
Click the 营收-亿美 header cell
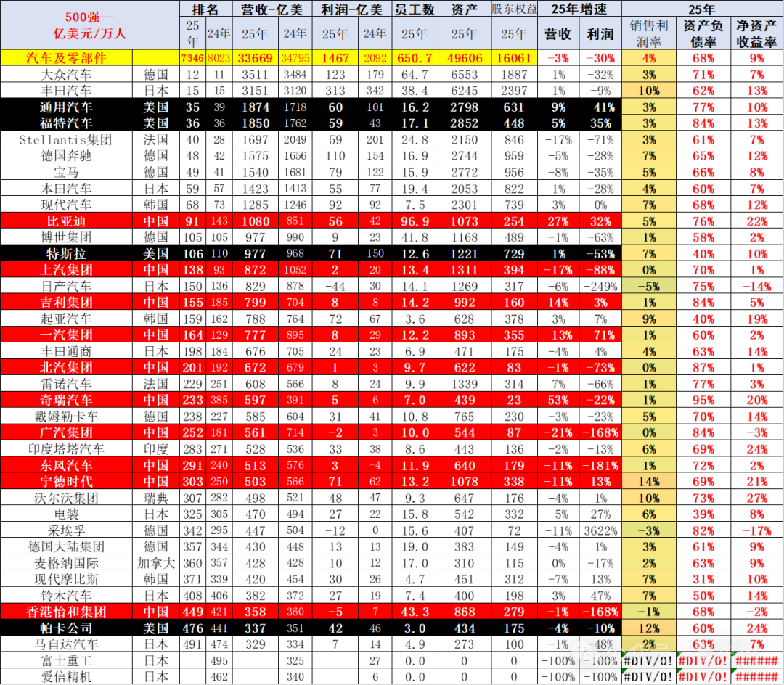tap(272, 9)
